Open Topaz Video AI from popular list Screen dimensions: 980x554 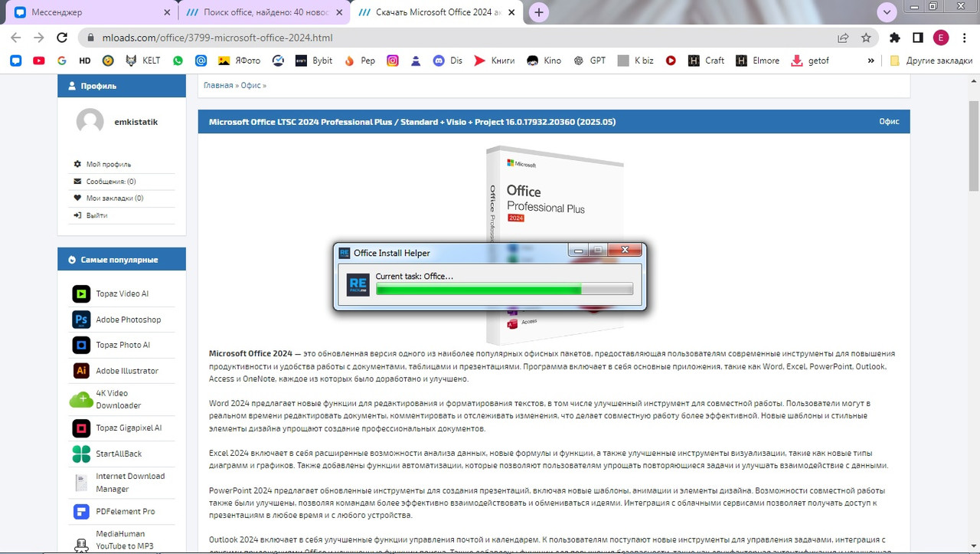click(122, 293)
